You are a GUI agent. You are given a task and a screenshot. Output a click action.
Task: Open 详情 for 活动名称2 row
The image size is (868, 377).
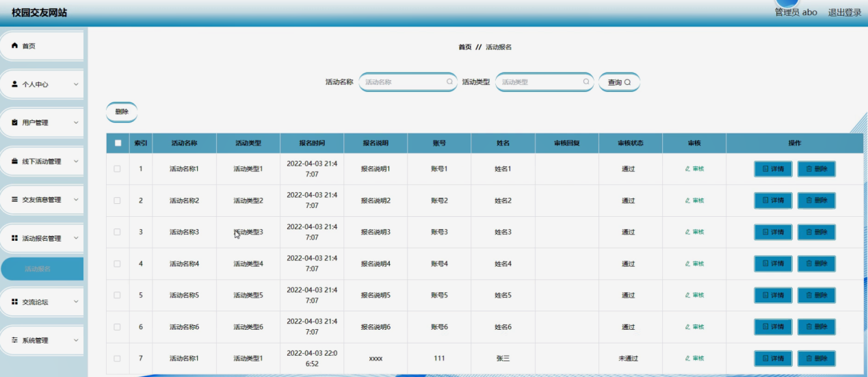773,200
